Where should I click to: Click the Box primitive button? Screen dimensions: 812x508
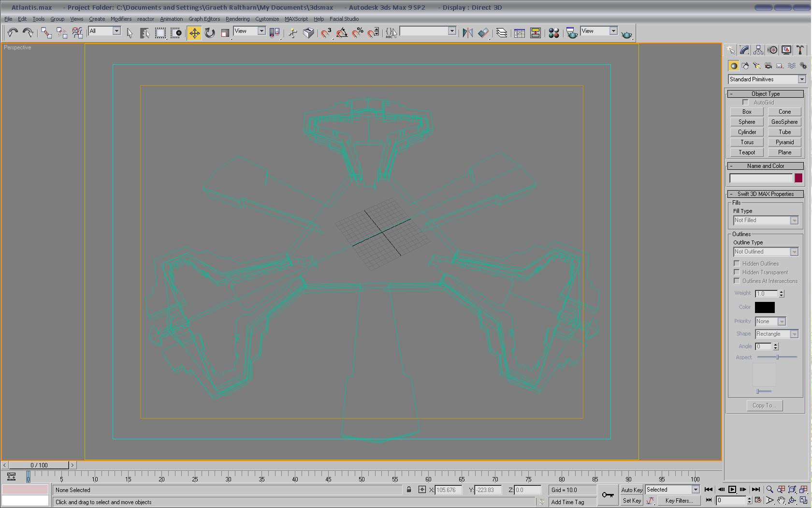coord(747,112)
